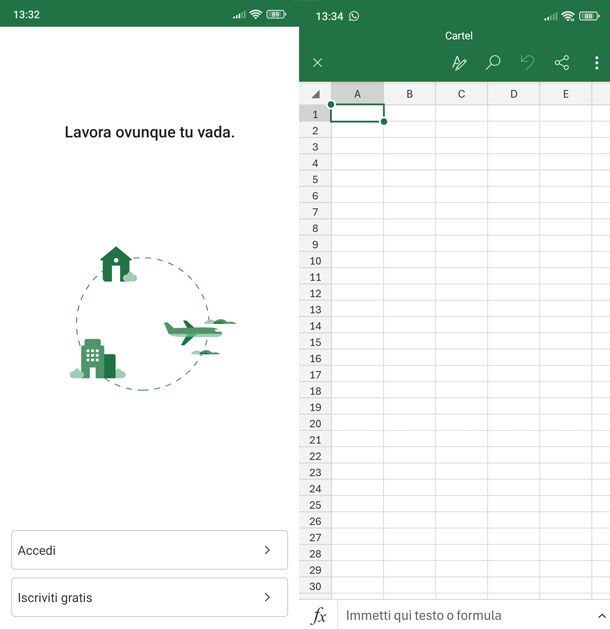Select the row 30 header
The height and width of the screenshot is (629, 610).
click(x=315, y=586)
